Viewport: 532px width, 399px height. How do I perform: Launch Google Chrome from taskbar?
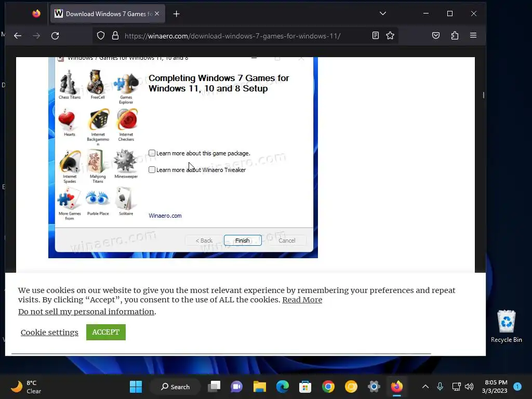(328, 387)
